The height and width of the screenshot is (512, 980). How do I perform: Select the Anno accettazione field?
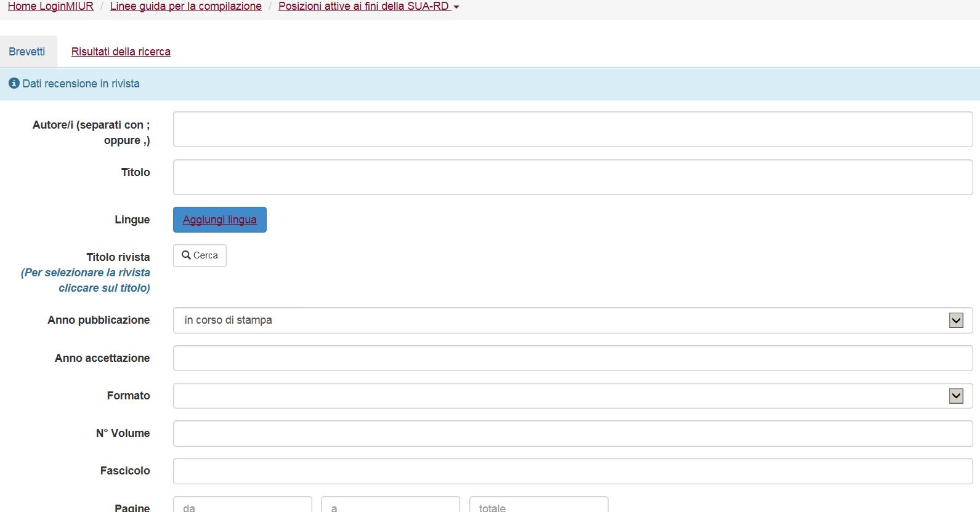click(572, 358)
